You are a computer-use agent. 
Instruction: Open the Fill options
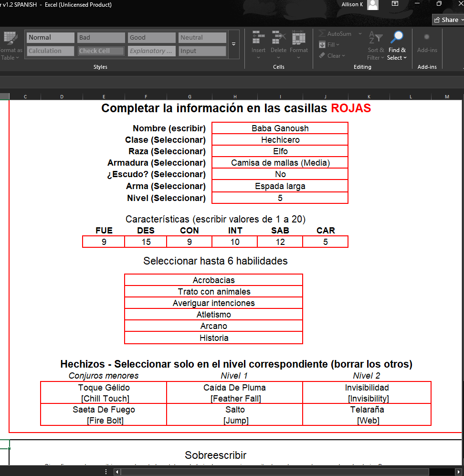(329, 44)
